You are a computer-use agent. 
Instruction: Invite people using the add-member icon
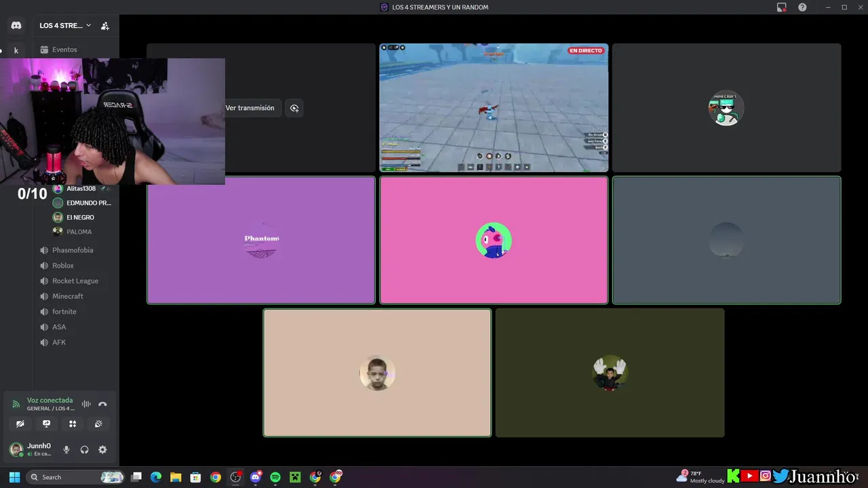click(x=105, y=26)
